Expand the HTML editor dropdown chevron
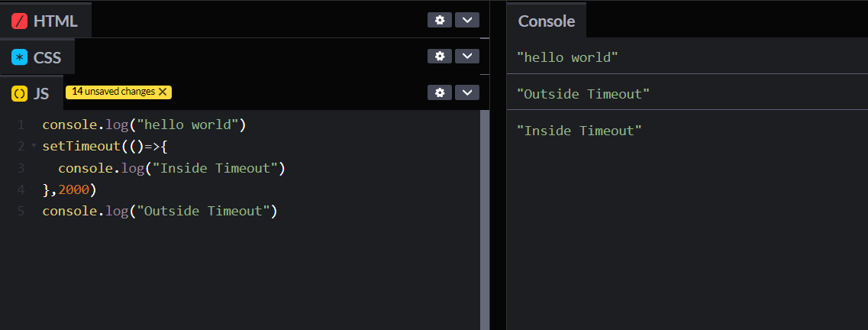Viewport: 868px width, 330px height. (x=466, y=20)
